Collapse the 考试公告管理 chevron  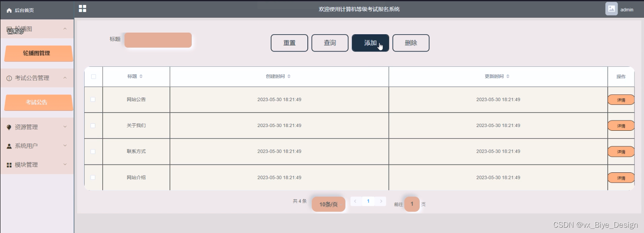[65, 78]
